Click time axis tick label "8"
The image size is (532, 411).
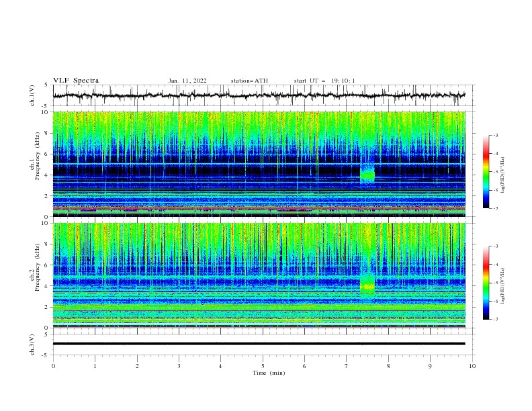pyautogui.click(x=388, y=366)
